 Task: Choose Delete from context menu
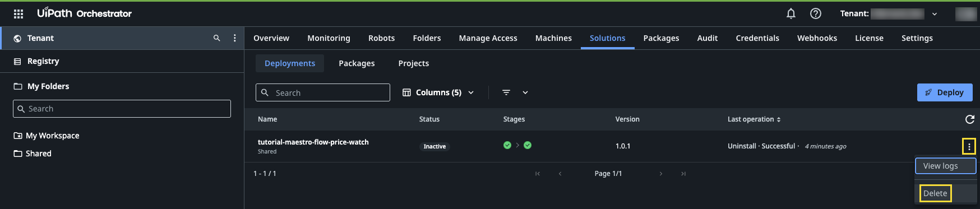[935, 193]
